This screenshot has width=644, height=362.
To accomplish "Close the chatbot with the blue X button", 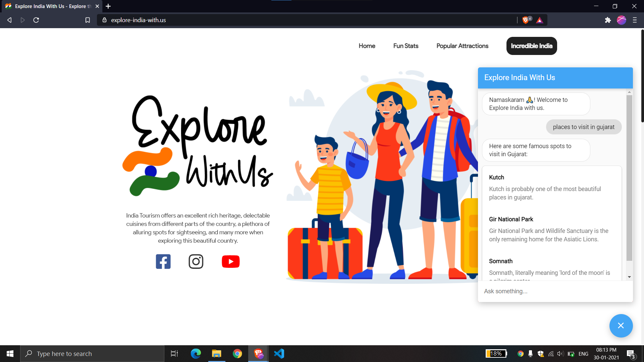I will point(621,325).
